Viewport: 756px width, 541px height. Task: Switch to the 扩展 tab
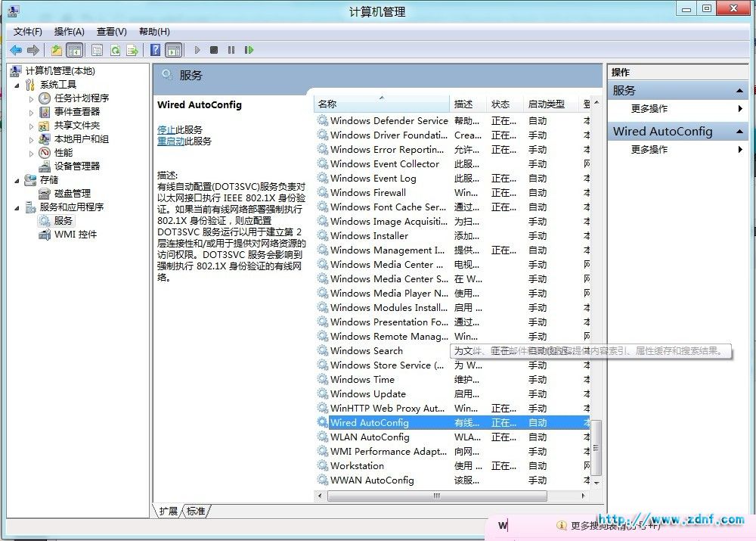[x=169, y=511]
